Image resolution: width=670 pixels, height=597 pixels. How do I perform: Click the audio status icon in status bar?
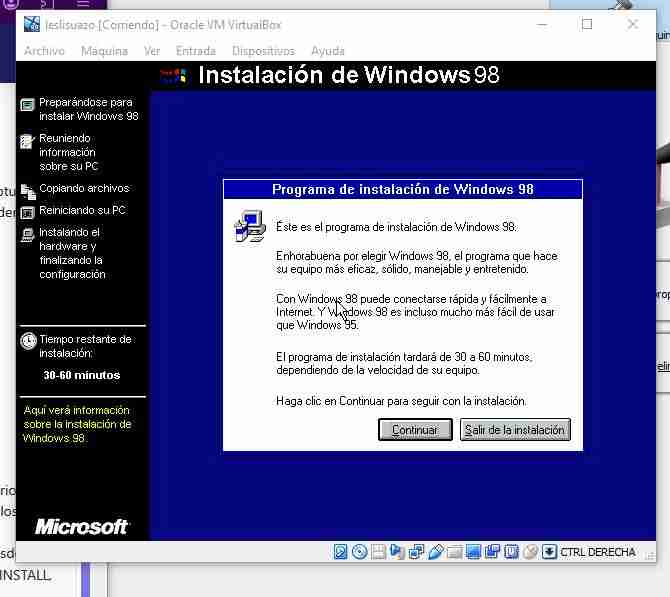coord(397,552)
